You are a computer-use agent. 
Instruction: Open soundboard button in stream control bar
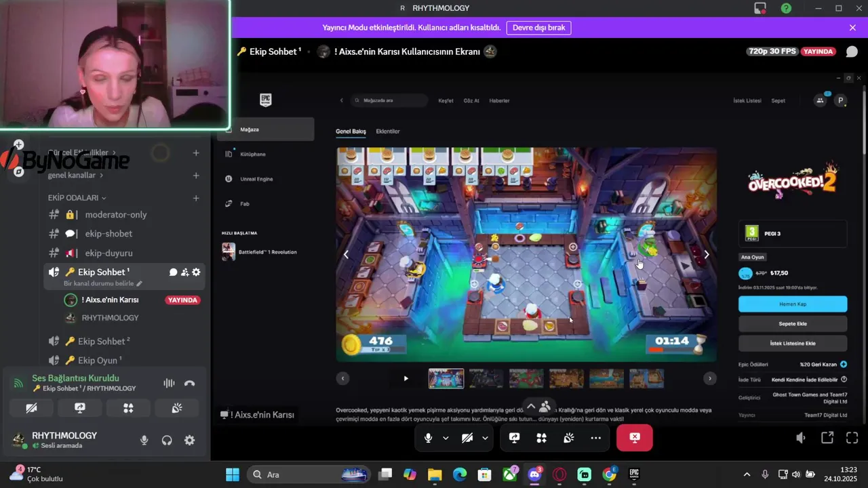(x=568, y=438)
